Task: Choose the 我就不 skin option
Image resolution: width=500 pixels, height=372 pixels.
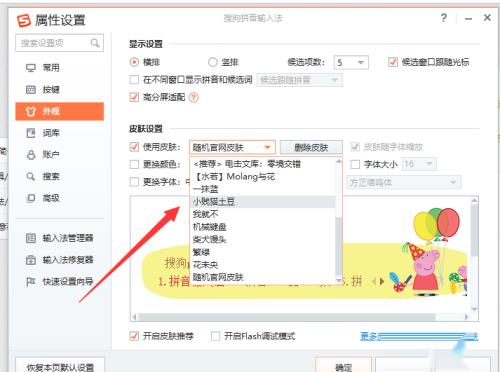Action: 262,214
